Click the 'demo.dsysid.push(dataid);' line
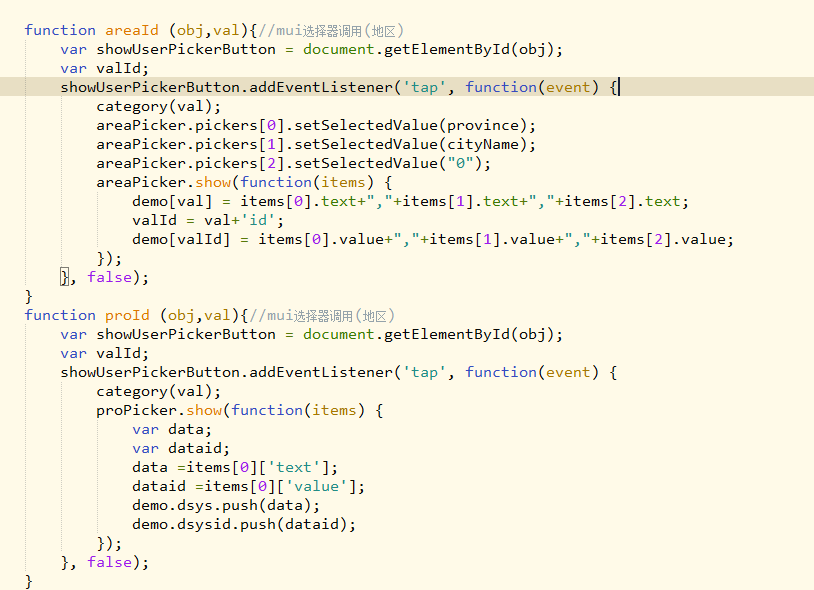The image size is (814, 590). [x=244, y=524]
